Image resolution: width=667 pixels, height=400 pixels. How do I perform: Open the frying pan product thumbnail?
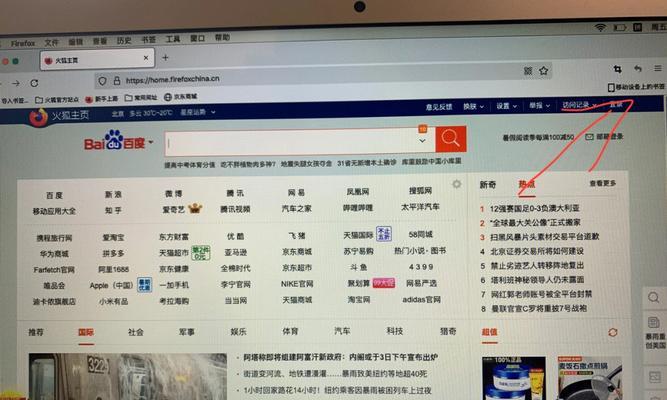589,378
